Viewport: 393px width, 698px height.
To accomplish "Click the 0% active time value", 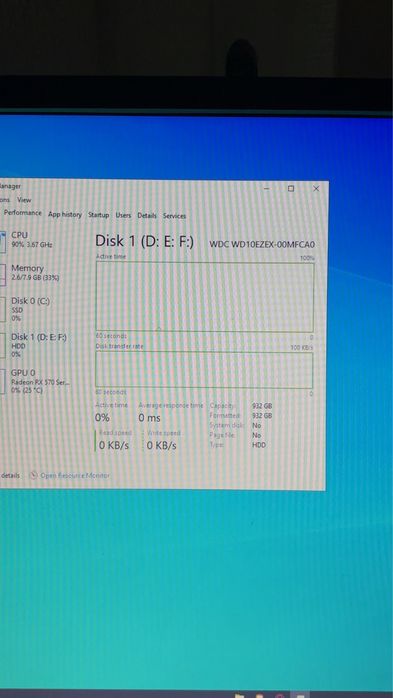I will [102, 418].
